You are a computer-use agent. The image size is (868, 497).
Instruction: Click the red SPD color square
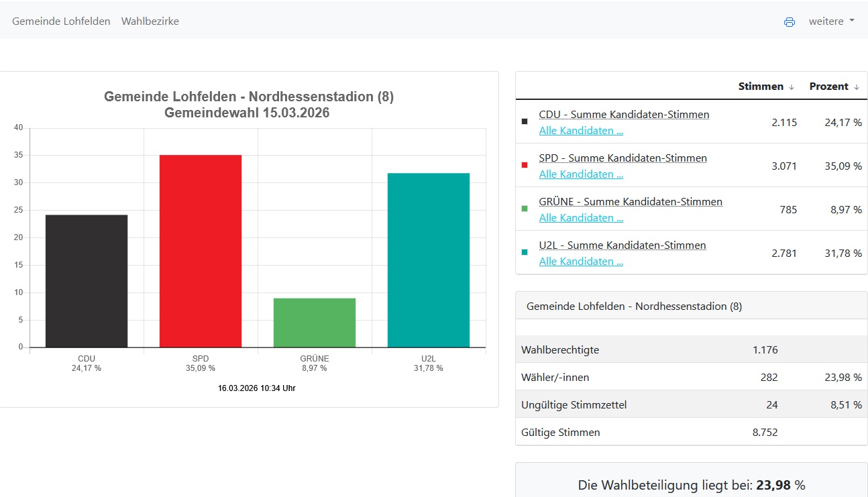(525, 165)
